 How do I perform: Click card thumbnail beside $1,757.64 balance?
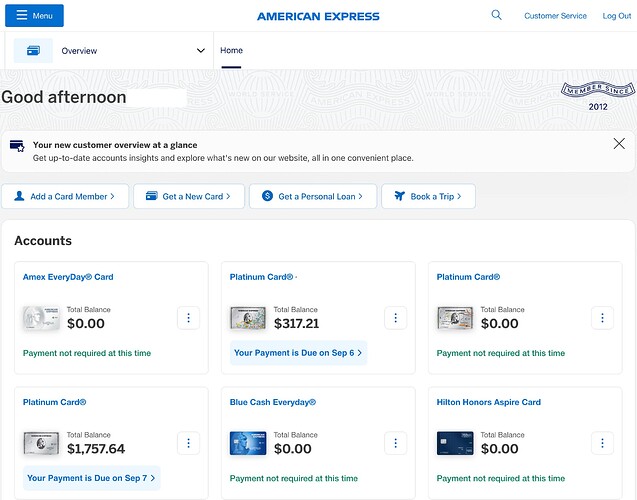[x=41, y=443]
